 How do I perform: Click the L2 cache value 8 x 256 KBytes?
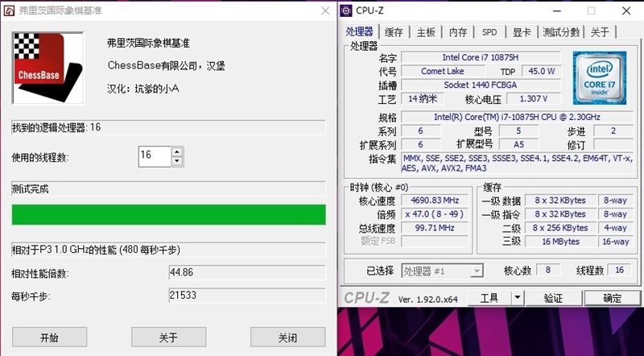[560, 228]
